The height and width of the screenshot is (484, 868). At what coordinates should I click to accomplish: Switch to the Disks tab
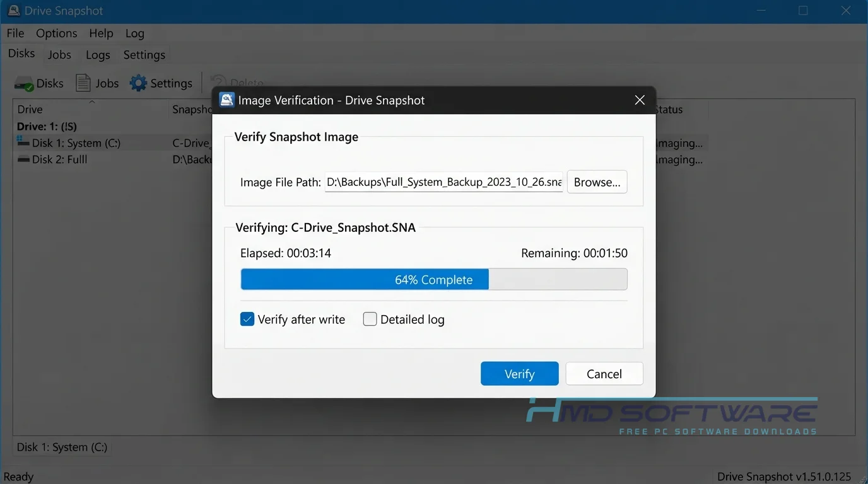tap(21, 54)
